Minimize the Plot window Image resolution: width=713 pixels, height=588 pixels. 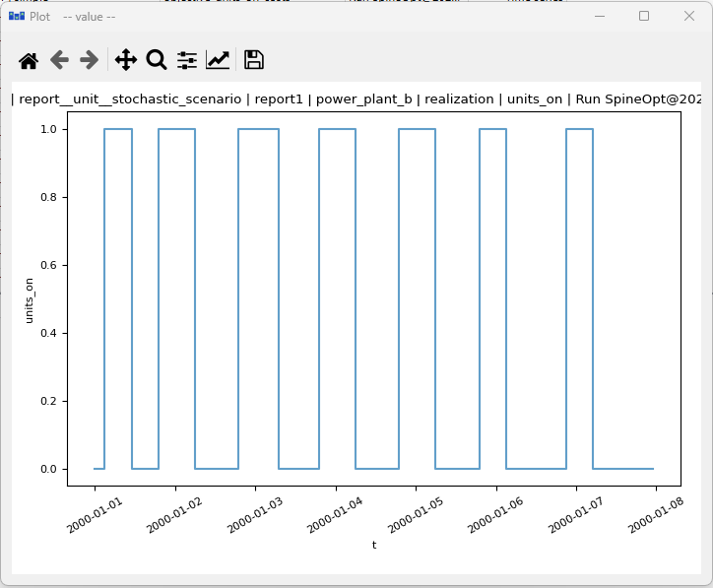(x=601, y=17)
